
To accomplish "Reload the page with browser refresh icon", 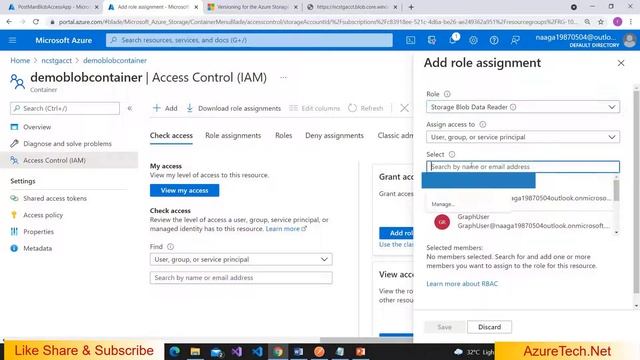I will click(36, 22).
